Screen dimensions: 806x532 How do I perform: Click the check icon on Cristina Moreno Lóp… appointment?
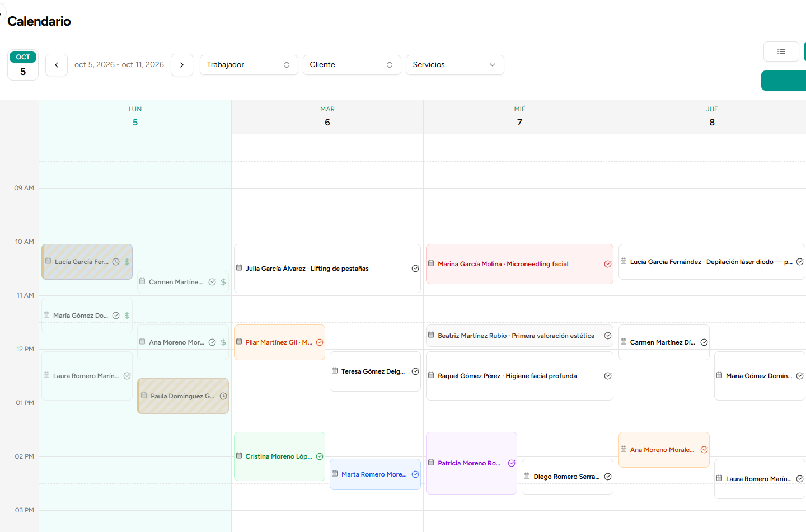[320, 456]
